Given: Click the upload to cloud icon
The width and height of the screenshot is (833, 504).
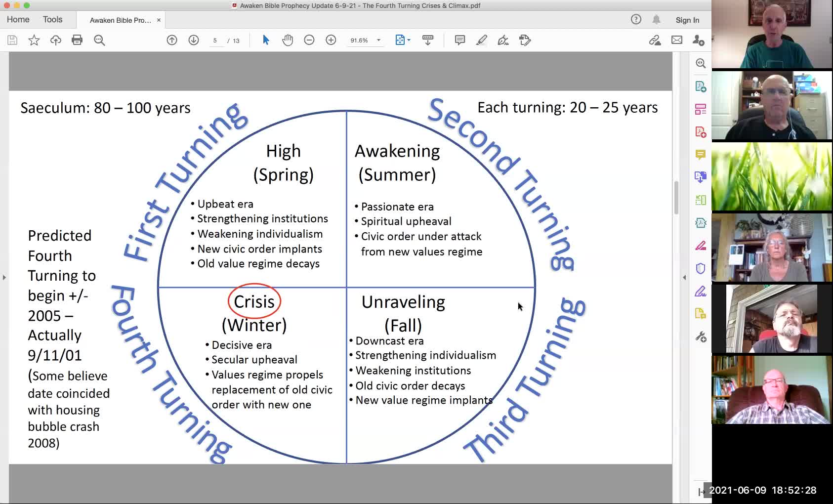Looking at the screenshot, I should coord(56,40).
